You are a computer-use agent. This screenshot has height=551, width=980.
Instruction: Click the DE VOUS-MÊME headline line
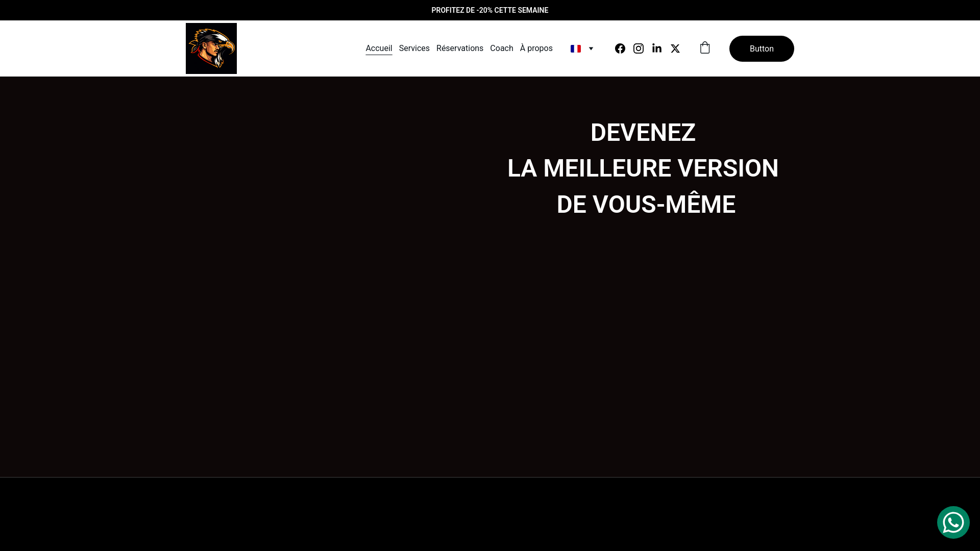tap(646, 205)
